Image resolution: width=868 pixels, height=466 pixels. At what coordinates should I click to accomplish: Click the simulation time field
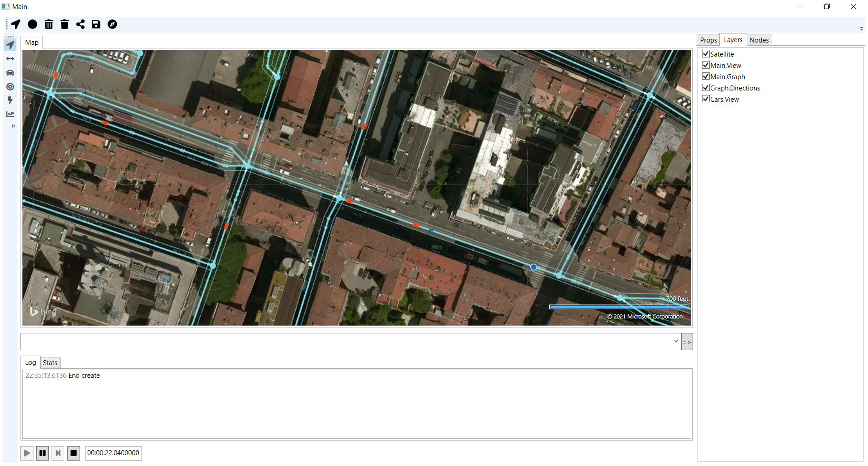(113, 453)
